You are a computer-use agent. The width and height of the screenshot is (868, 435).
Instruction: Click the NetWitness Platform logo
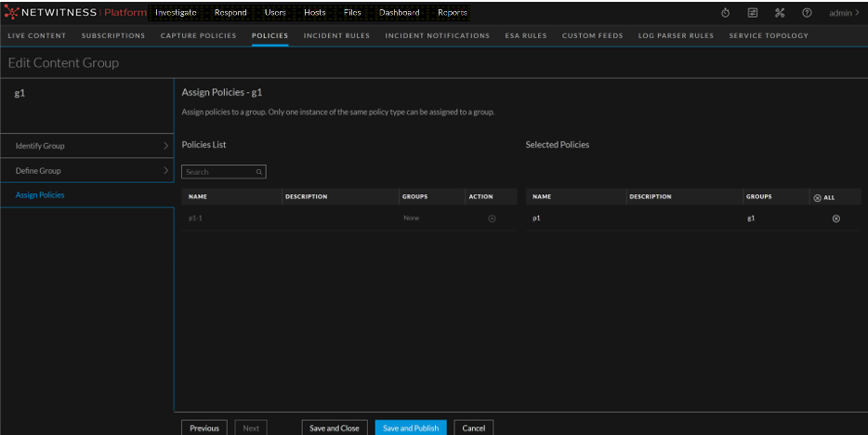click(76, 12)
